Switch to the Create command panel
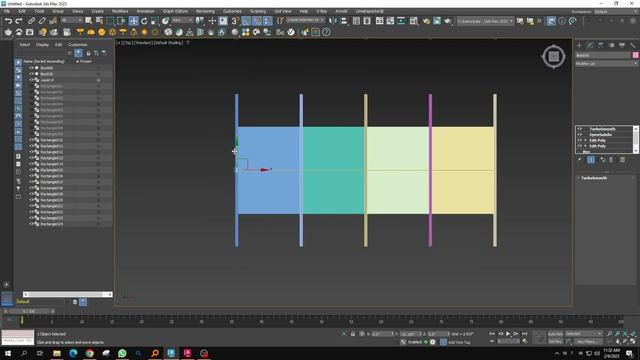The image size is (640, 360). [579, 45]
